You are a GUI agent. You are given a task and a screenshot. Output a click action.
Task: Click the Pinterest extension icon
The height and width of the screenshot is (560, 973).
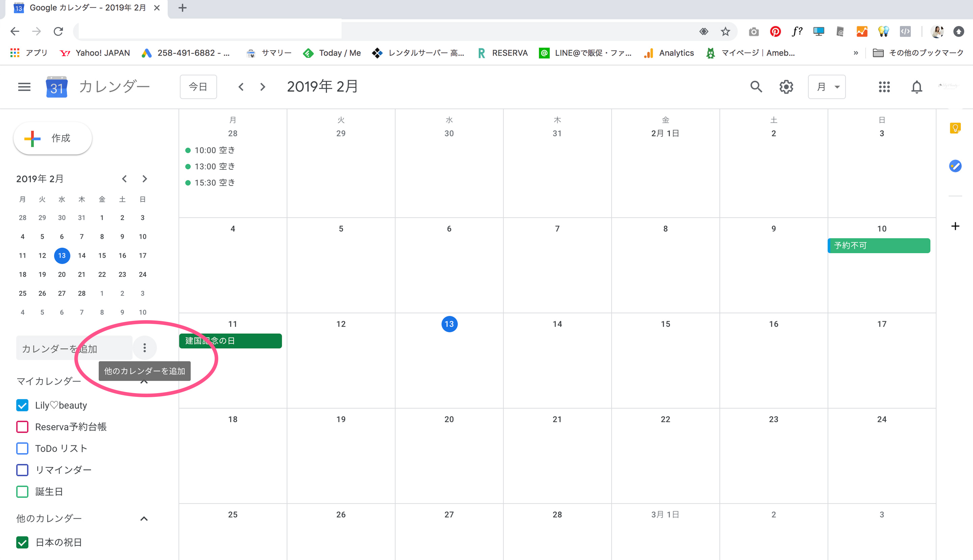tap(775, 31)
